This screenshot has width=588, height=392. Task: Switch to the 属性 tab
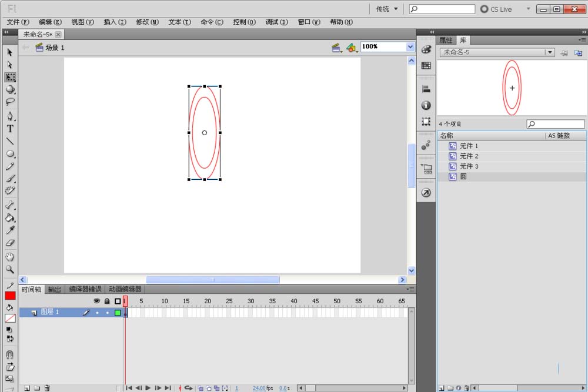tap(446, 41)
